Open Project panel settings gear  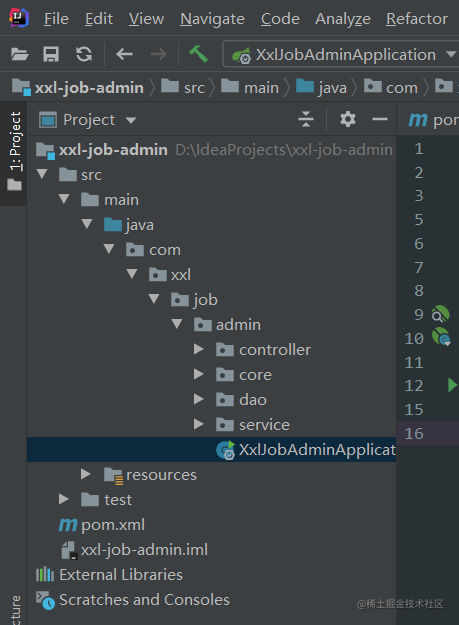coord(347,119)
